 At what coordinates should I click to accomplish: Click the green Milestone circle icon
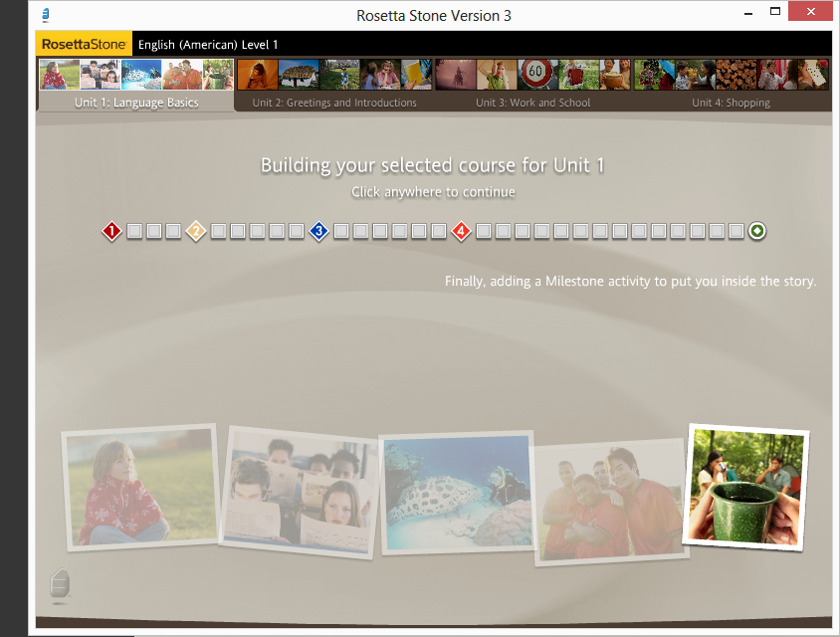click(x=757, y=231)
